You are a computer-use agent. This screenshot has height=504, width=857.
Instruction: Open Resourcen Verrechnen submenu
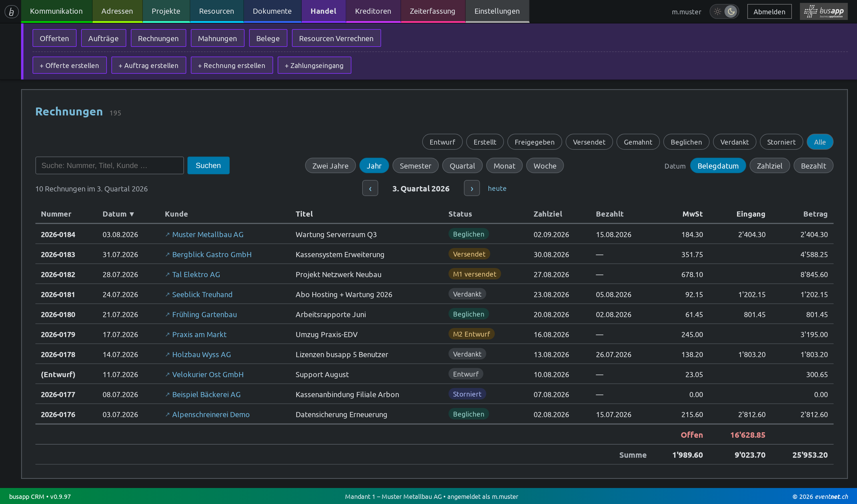[336, 38]
